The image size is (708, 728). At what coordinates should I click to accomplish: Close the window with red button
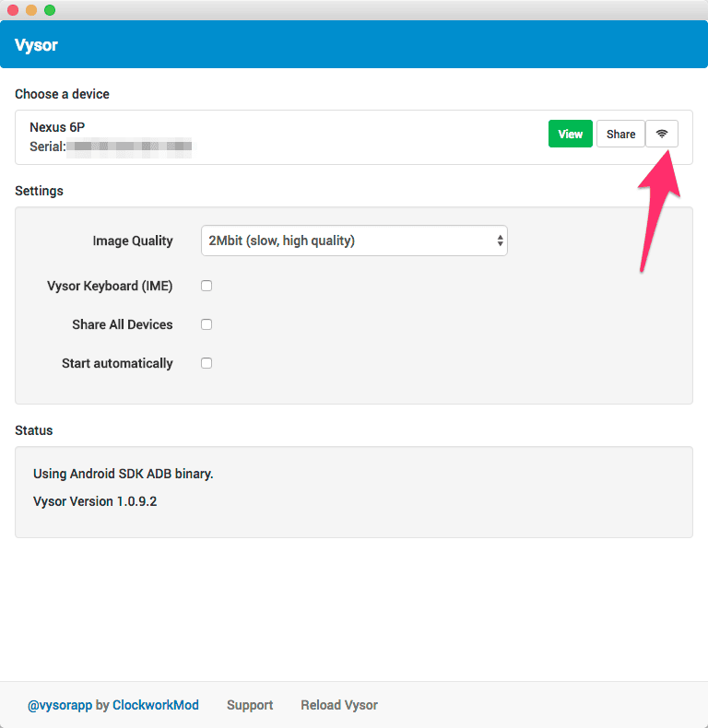coord(13,10)
